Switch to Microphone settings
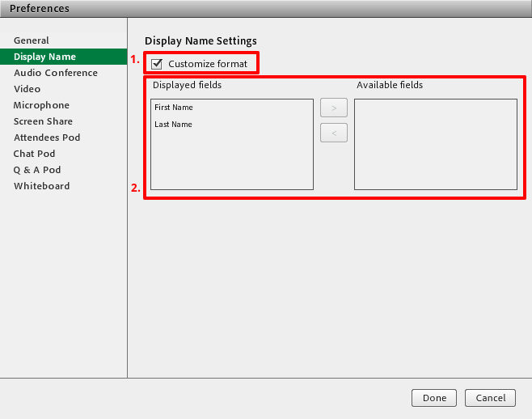The image size is (532, 419). point(41,105)
